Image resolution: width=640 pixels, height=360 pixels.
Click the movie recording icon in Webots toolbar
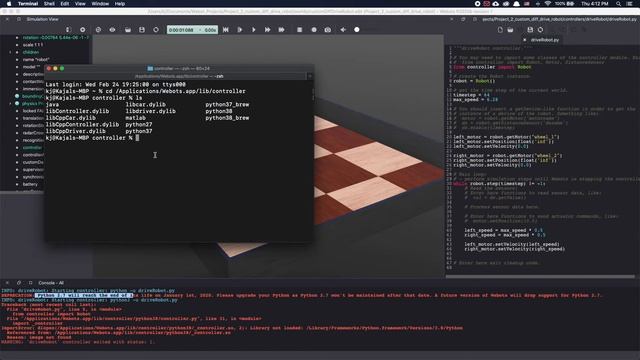click(x=300, y=30)
